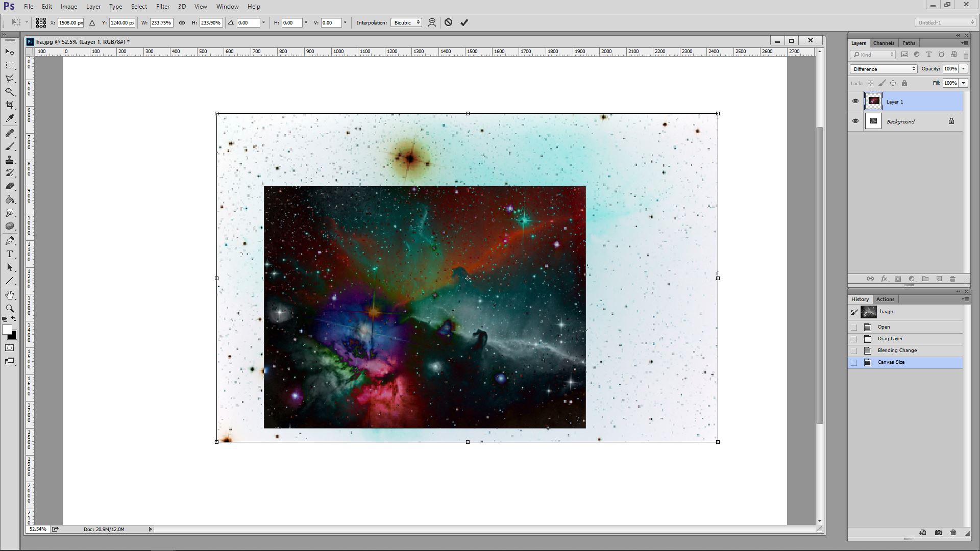The image size is (980, 551).
Task: Toggle lock all padlock icon
Action: [904, 83]
